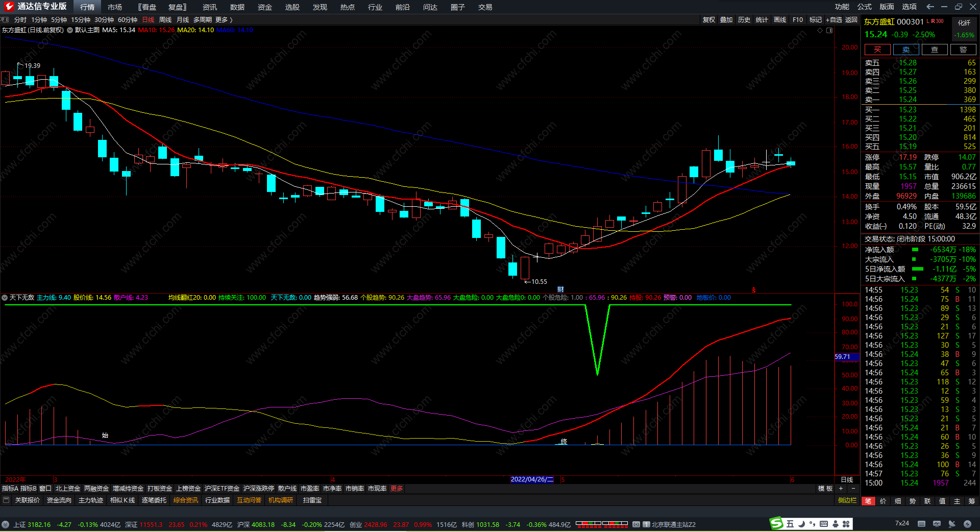
Task: Click the 化纤 sector box
Action: pos(964,29)
